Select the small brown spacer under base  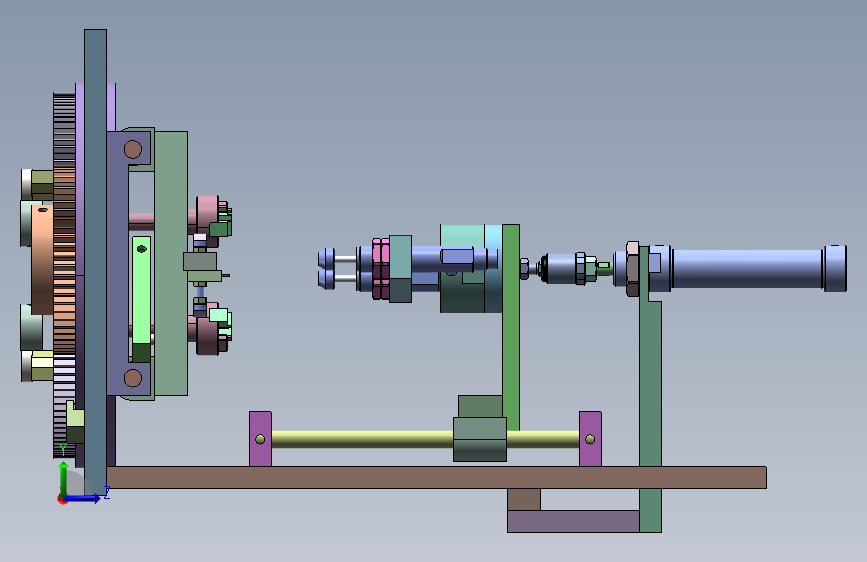(x=524, y=499)
